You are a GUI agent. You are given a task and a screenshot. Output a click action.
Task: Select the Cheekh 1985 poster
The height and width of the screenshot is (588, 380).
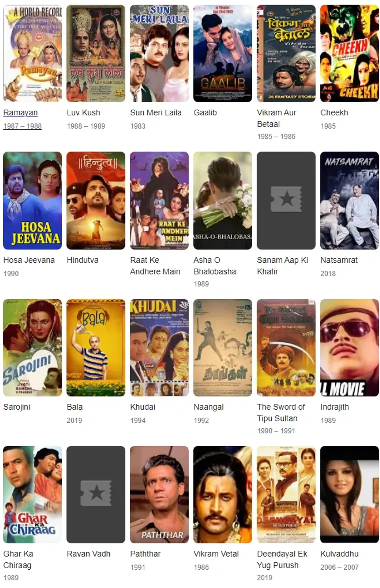point(350,53)
